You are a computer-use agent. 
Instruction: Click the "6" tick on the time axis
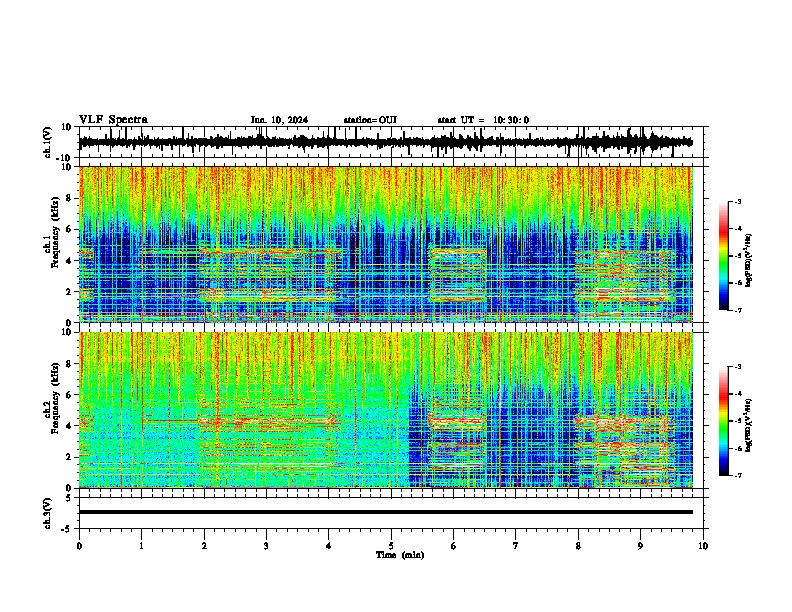point(454,546)
